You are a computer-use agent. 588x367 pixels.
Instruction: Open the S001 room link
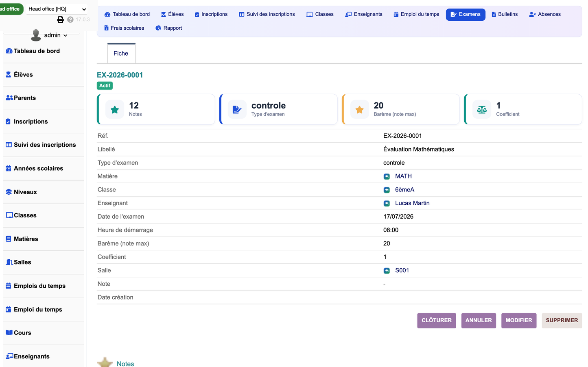pos(402,270)
